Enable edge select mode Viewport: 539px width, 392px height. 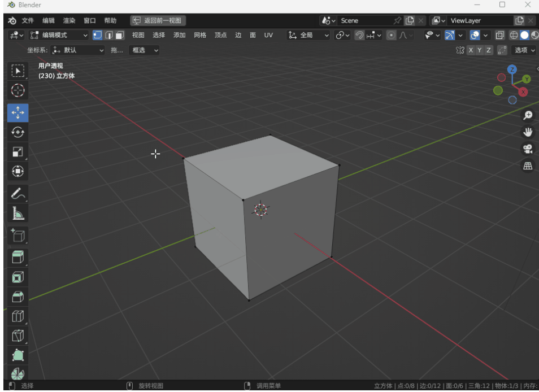(108, 35)
